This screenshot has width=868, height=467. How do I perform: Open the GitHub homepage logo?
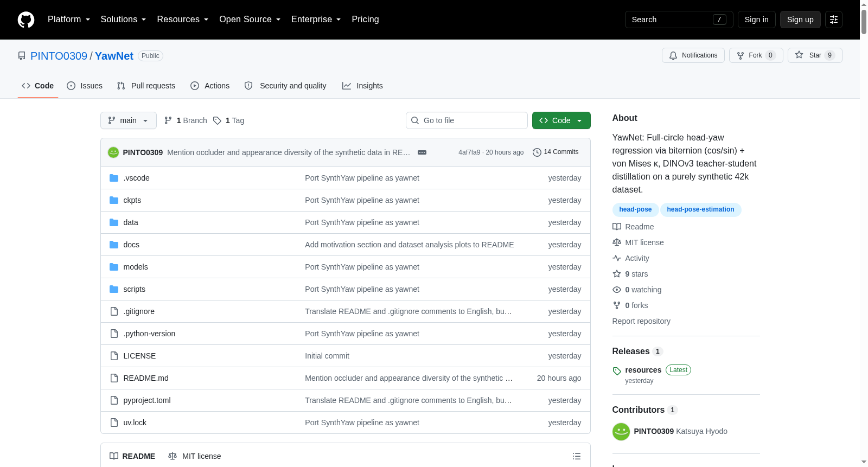26,20
